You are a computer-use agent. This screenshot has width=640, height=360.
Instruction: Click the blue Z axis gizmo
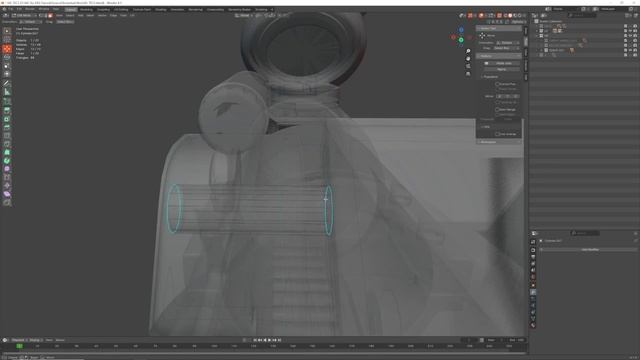[x=461, y=30]
